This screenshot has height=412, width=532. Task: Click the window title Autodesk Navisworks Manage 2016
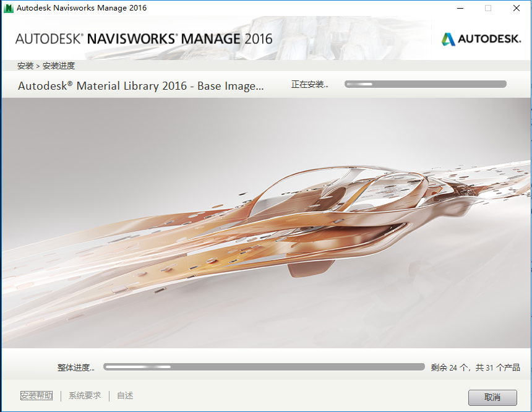click(x=82, y=8)
